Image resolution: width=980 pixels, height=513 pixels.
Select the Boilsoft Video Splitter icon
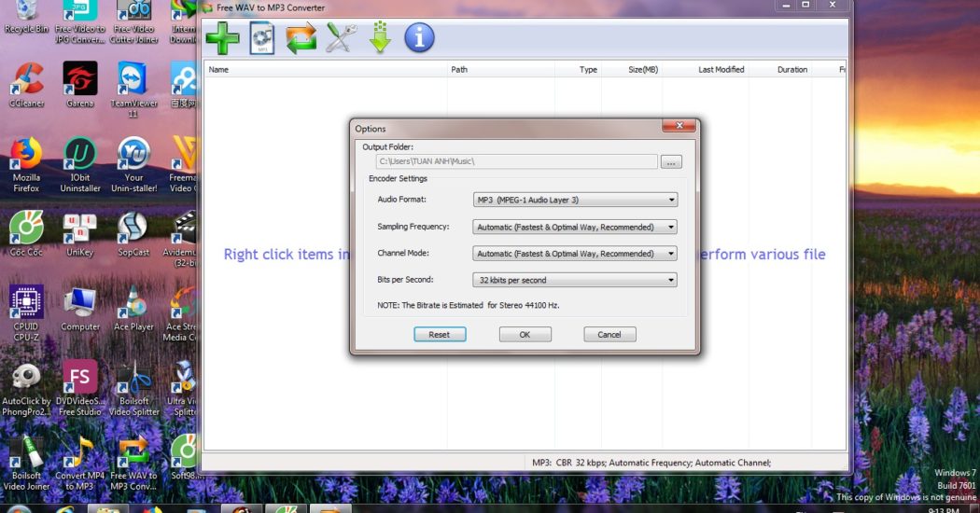(x=133, y=388)
